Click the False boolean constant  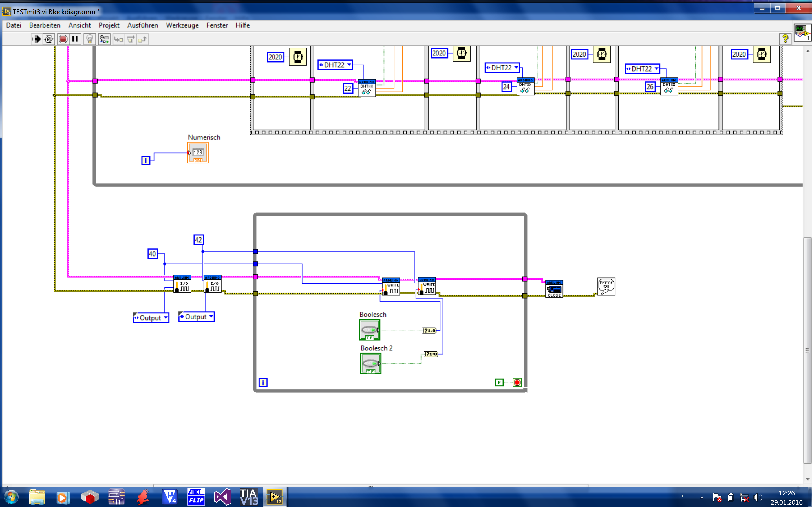(x=499, y=382)
